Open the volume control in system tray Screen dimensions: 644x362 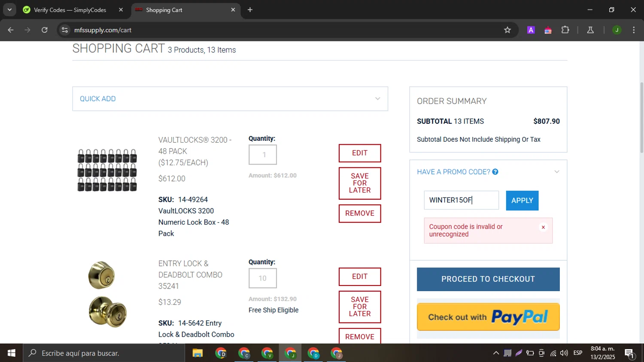564,353
